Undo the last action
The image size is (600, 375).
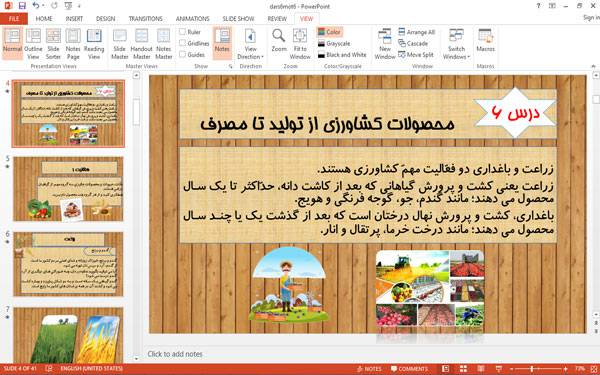[36, 6]
